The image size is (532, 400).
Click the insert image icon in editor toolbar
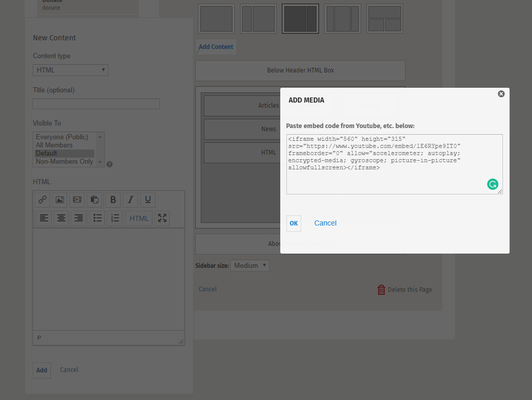pos(60,199)
